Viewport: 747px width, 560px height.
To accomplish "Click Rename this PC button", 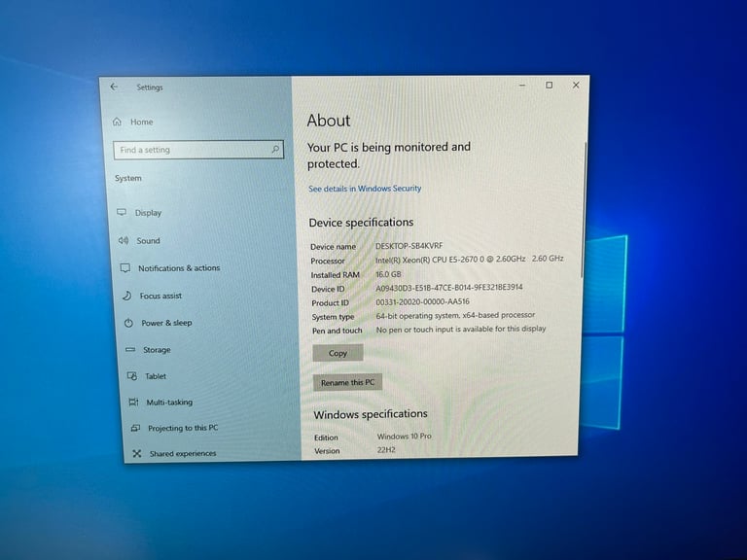I will [348, 382].
